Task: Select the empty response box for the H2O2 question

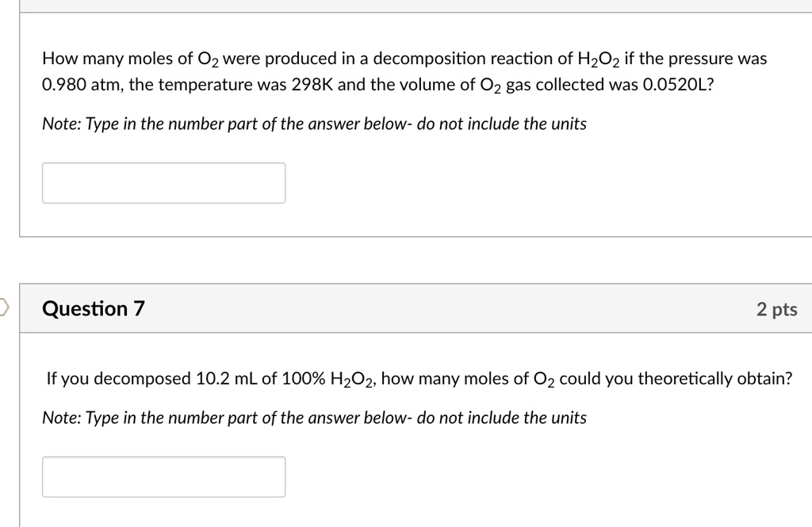Action: tap(163, 476)
